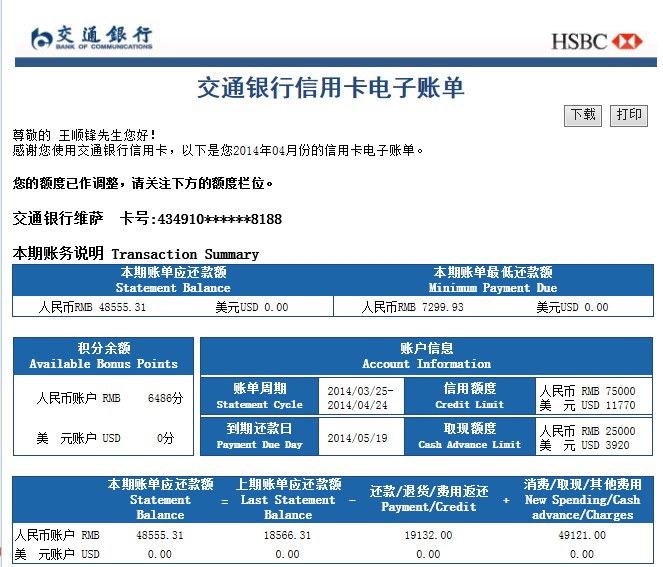Click the credit limit RMB 75000
This screenshot has height=567, width=663.
(588, 391)
